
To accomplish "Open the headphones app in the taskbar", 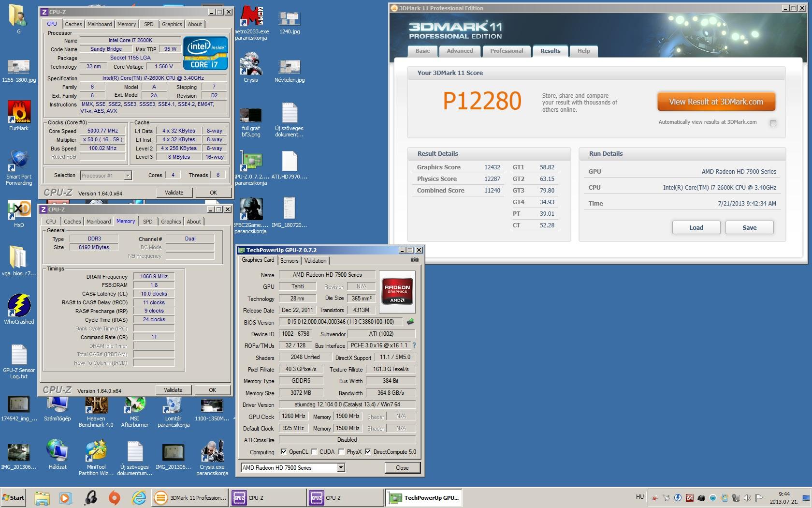I will pos(90,497).
